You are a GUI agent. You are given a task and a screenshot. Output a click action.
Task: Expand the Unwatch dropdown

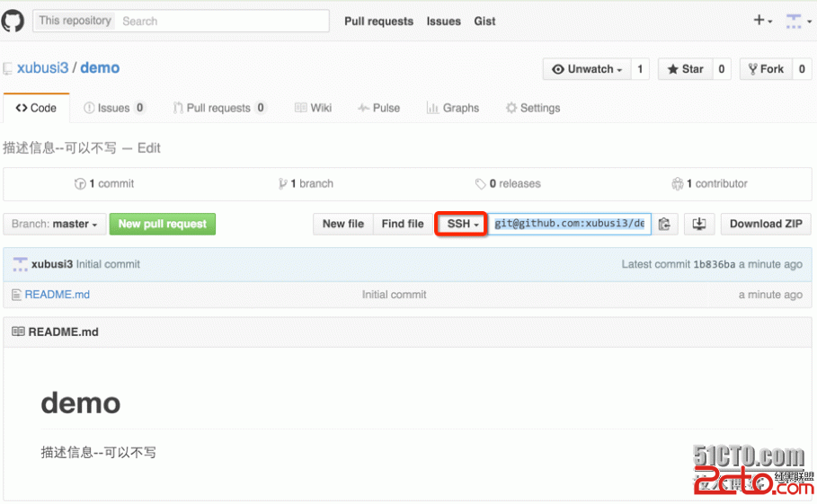pyautogui.click(x=587, y=69)
